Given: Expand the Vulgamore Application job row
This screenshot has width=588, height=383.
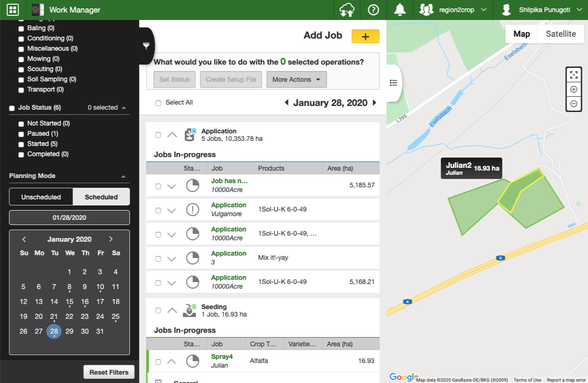Looking at the screenshot, I should tap(172, 211).
